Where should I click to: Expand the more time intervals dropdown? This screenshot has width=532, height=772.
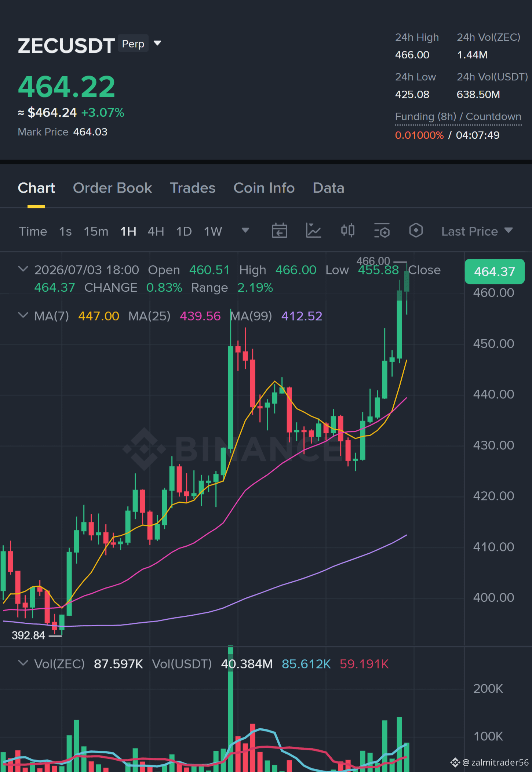[x=245, y=230]
